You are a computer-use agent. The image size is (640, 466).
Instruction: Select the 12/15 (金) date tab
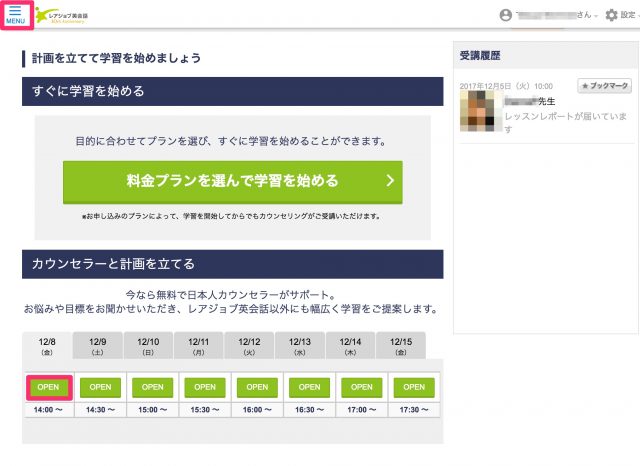click(401, 346)
